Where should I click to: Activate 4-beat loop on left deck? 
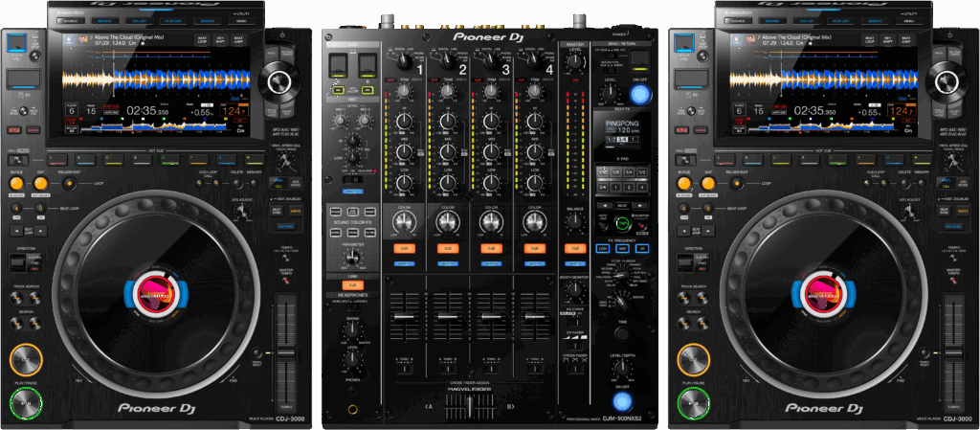point(17,208)
